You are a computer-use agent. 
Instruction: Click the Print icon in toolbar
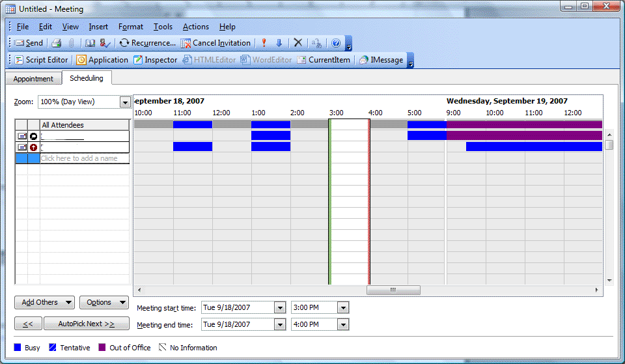pyautogui.click(x=57, y=43)
